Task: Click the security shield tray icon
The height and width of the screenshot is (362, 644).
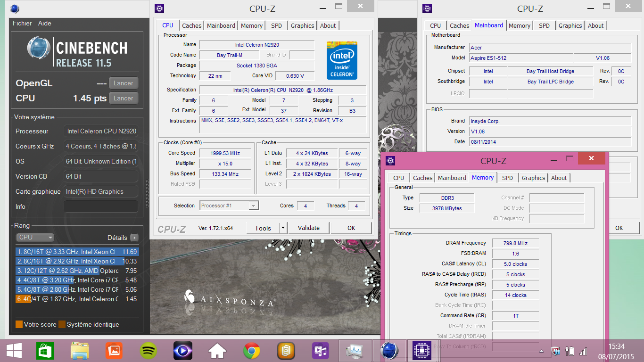Action: (x=556, y=351)
